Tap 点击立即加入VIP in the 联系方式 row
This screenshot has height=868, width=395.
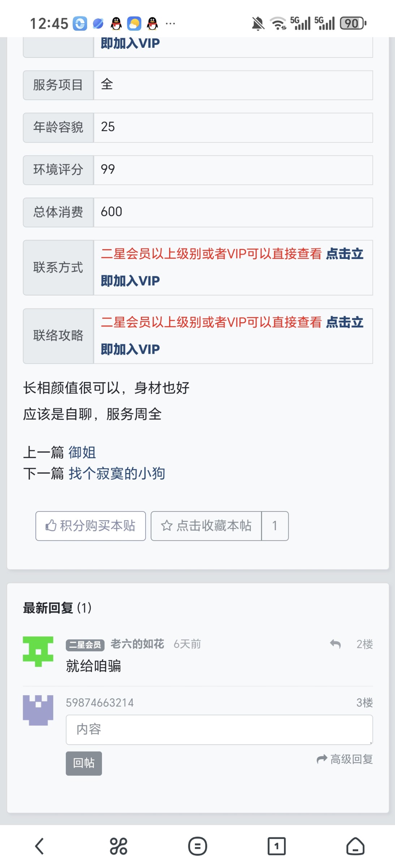(x=130, y=281)
